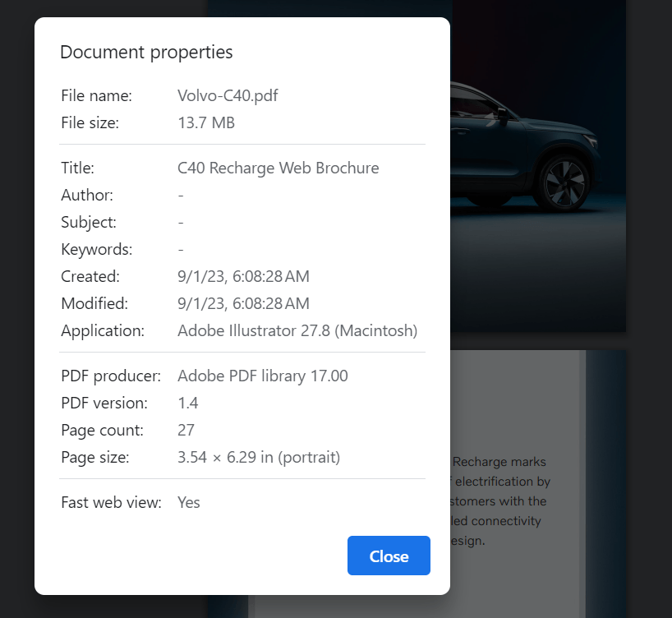Click the Page size: label
Screen dimensions: 672x618
[95, 457]
